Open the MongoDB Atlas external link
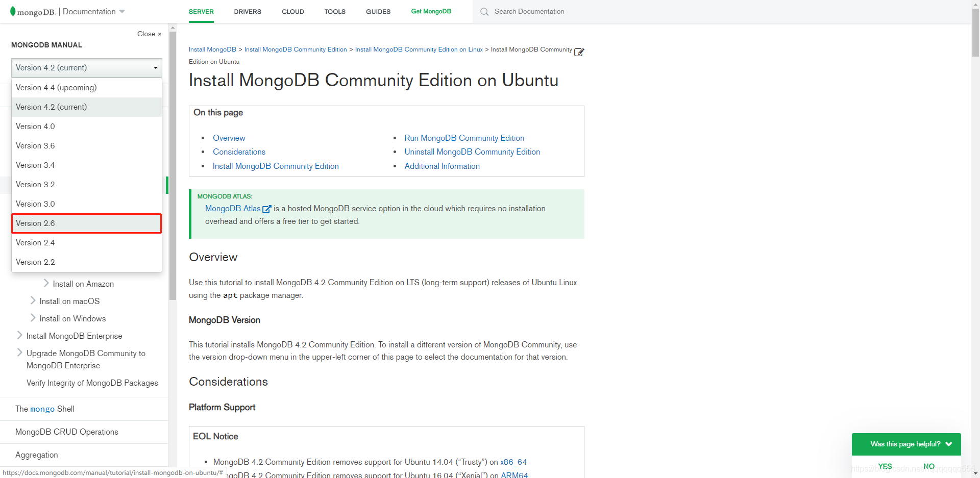 [x=238, y=209]
